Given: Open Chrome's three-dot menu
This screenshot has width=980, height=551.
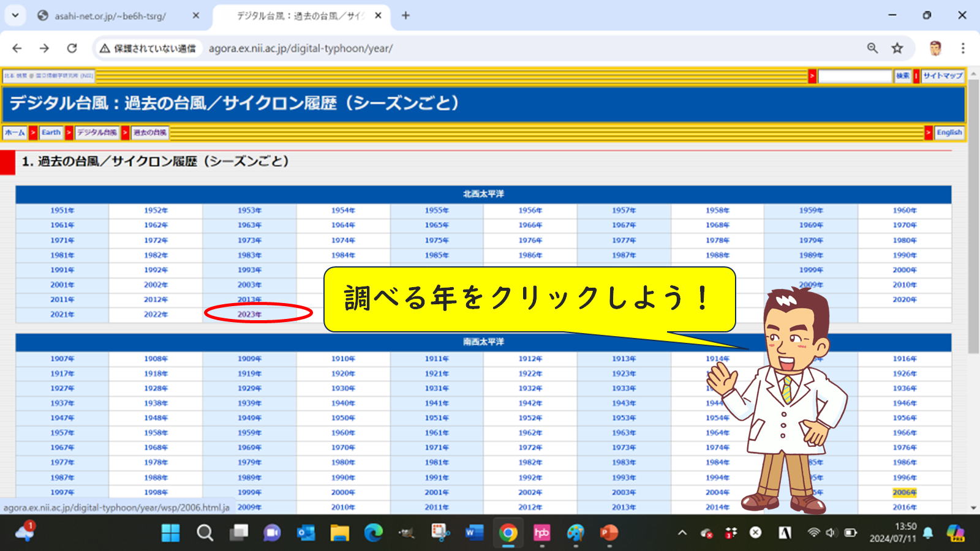Looking at the screenshot, I should pyautogui.click(x=963, y=48).
